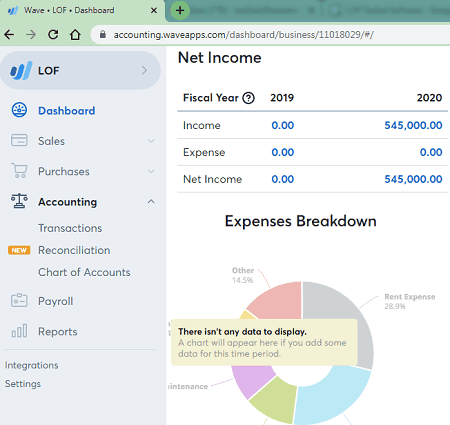This screenshot has height=425, width=450.
Task: Go back with the browser back arrow
Action: click(9, 34)
